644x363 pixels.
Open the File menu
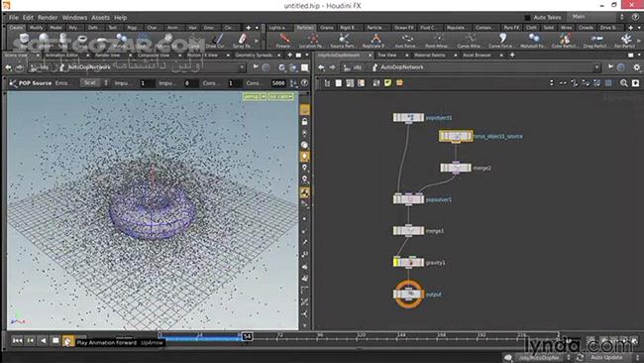[13, 18]
